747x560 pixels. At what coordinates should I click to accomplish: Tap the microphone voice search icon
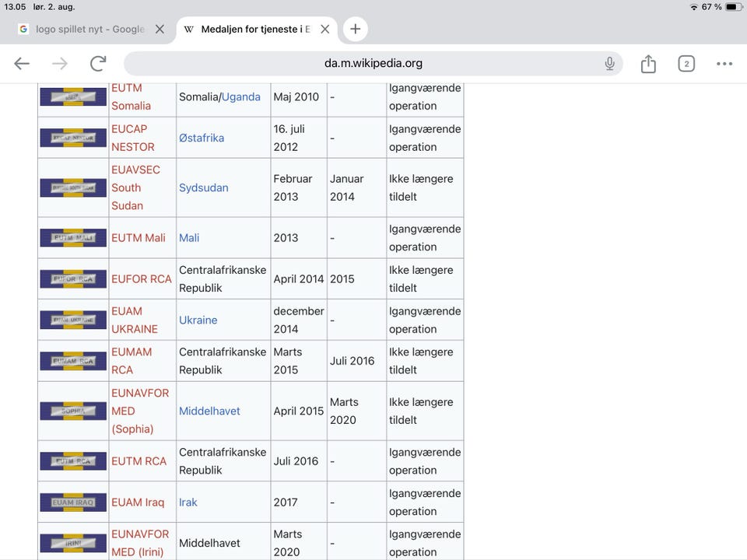click(x=609, y=63)
